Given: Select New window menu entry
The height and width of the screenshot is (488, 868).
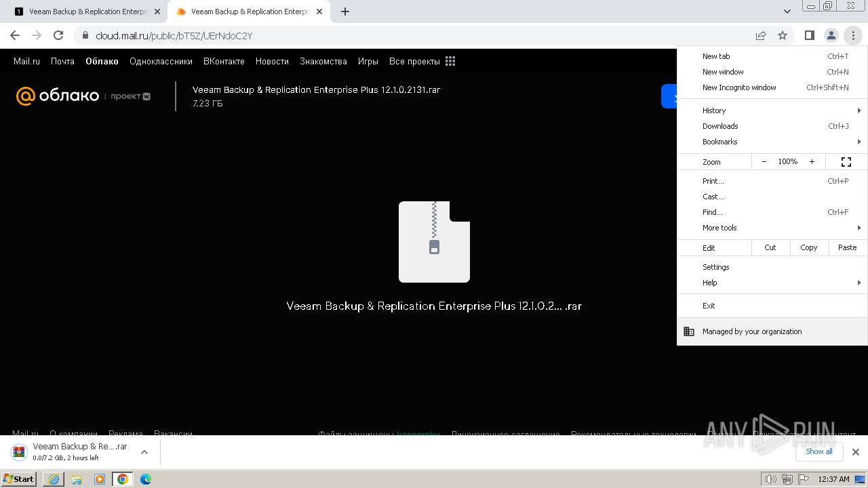Looking at the screenshot, I should pos(772,72).
